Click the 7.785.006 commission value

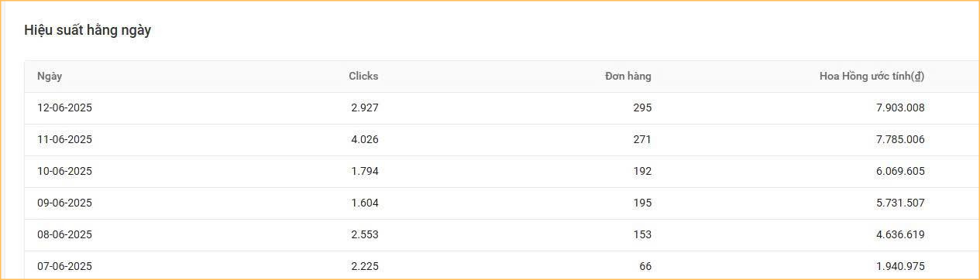[900, 140]
